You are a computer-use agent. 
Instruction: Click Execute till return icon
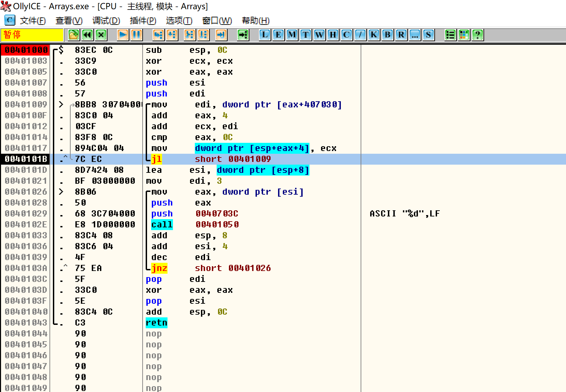[x=221, y=35]
